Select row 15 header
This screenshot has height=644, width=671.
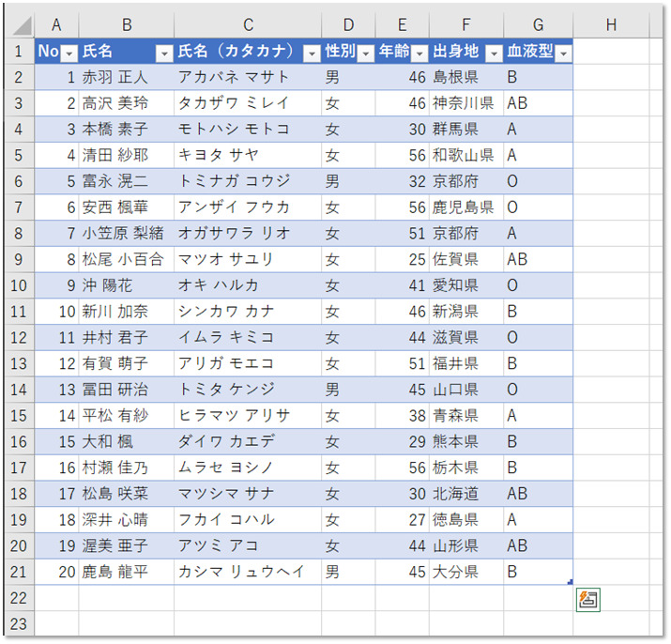click(x=19, y=416)
